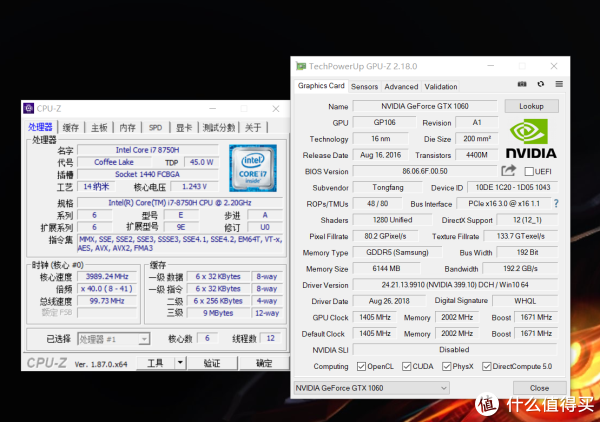
Task: Toggle the OpenCL checkbox
Action: (x=361, y=367)
